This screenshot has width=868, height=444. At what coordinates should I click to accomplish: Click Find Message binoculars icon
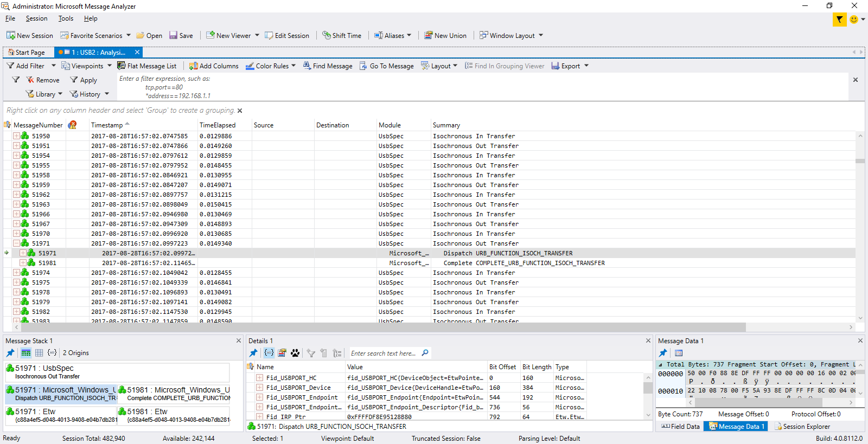[x=307, y=66]
